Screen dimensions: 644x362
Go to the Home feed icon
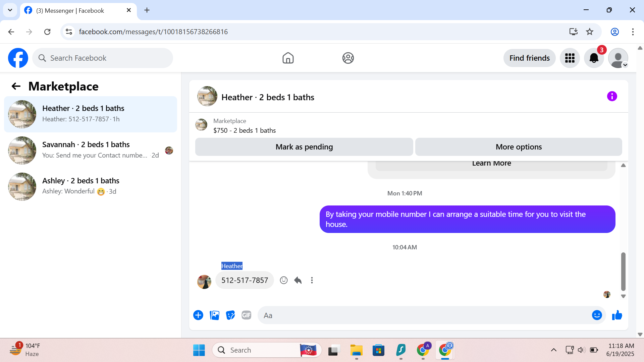click(x=288, y=58)
